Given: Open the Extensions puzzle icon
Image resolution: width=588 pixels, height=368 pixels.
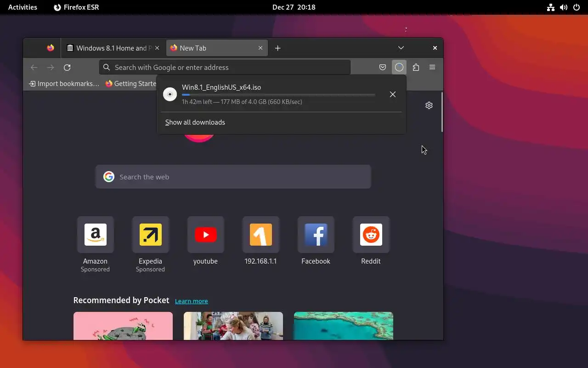Looking at the screenshot, I should pyautogui.click(x=416, y=67).
